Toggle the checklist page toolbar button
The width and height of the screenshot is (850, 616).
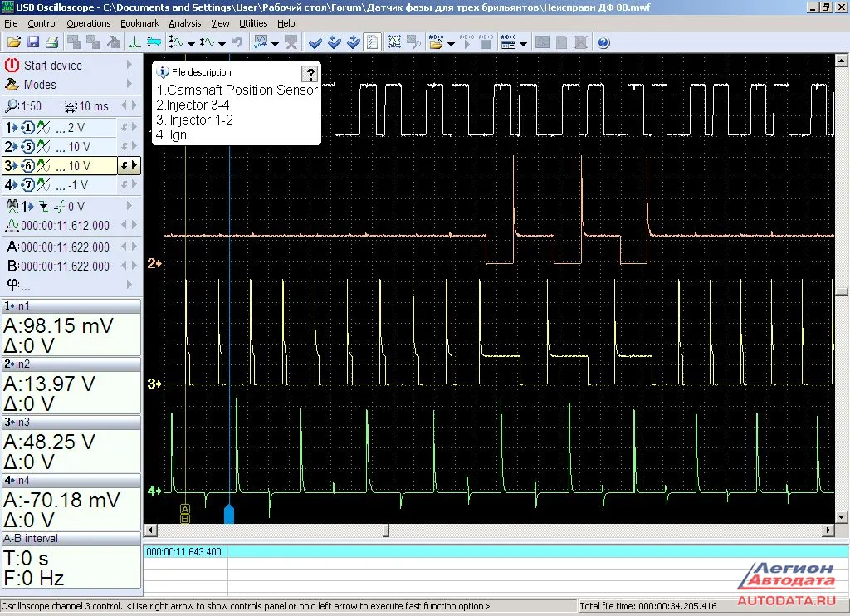373,42
